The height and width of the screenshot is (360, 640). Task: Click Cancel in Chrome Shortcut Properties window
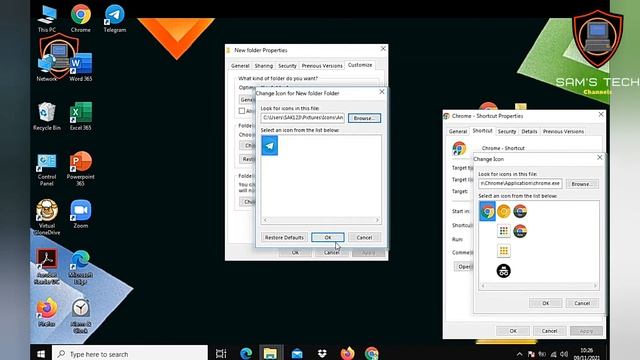[x=549, y=331]
